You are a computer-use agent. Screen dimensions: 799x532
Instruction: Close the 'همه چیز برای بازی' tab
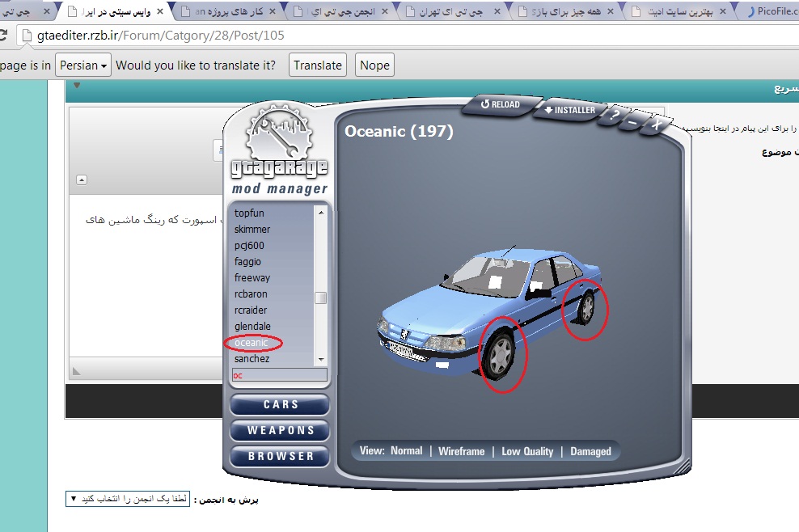click(x=611, y=11)
